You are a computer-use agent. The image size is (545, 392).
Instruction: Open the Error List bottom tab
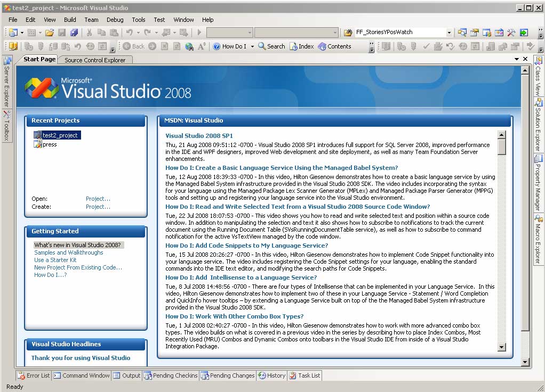point(34,375)
